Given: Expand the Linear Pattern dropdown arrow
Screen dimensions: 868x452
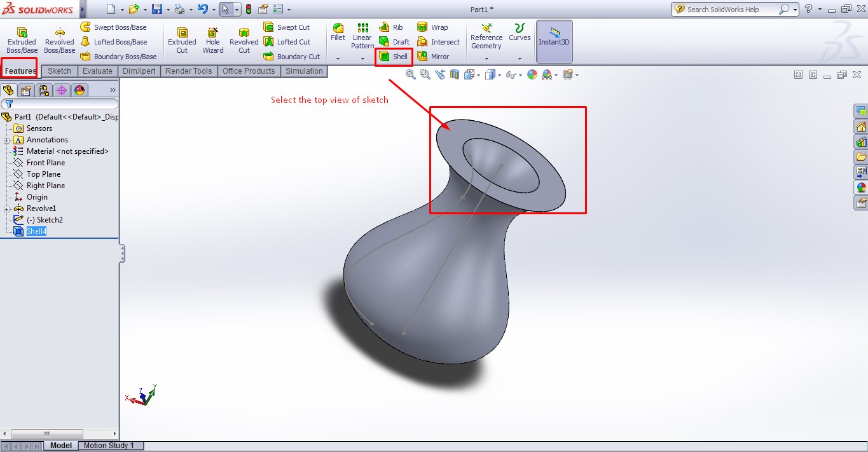Looking at the screenshot, I should [362, 58].
